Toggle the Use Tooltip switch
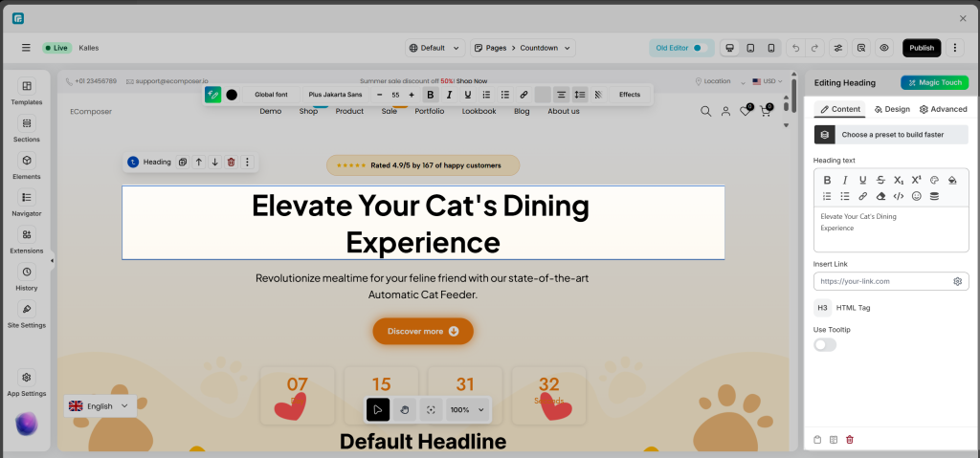The image size is (980, 458). [x=824, y=344]
